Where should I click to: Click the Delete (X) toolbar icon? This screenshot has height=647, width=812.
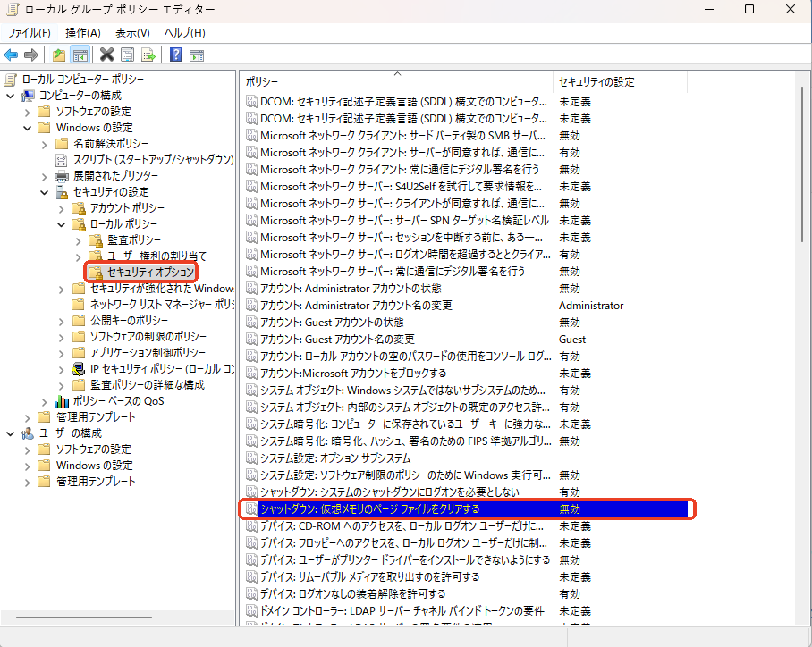pos(107,55)
